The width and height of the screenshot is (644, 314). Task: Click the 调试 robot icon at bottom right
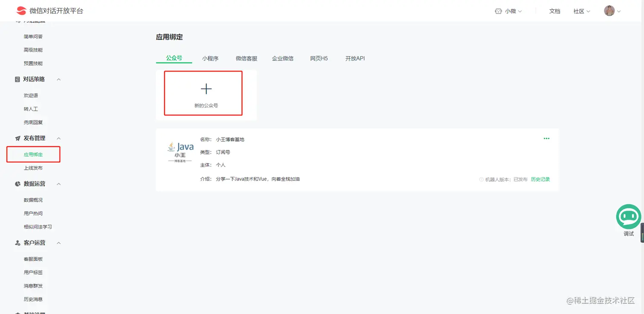(x=628, y=217)
